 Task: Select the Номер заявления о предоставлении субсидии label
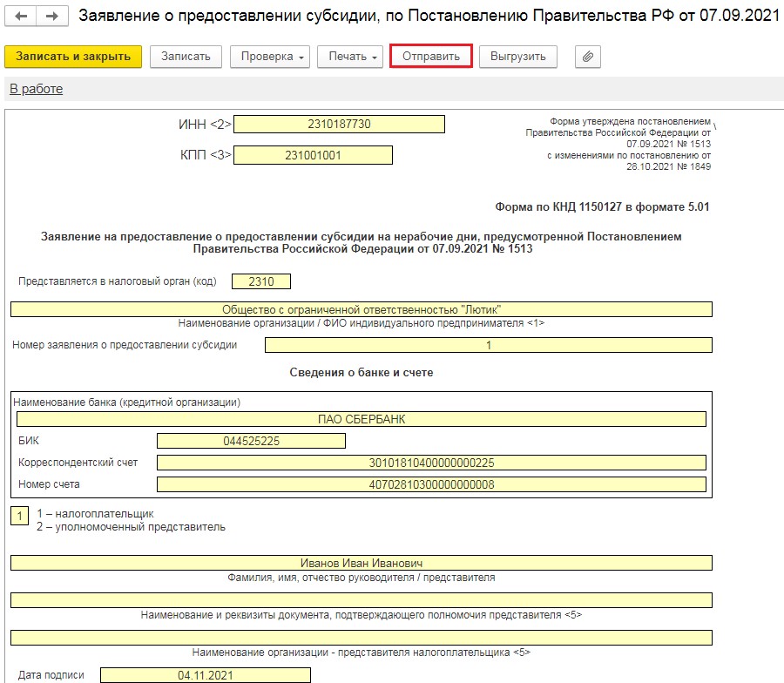coord(125,345)
